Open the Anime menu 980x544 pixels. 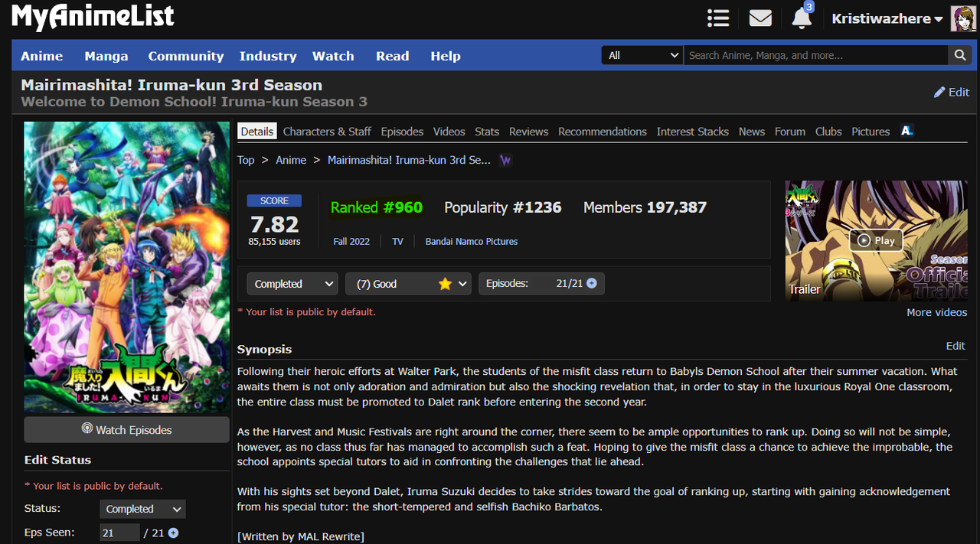(x=42, y=56)
